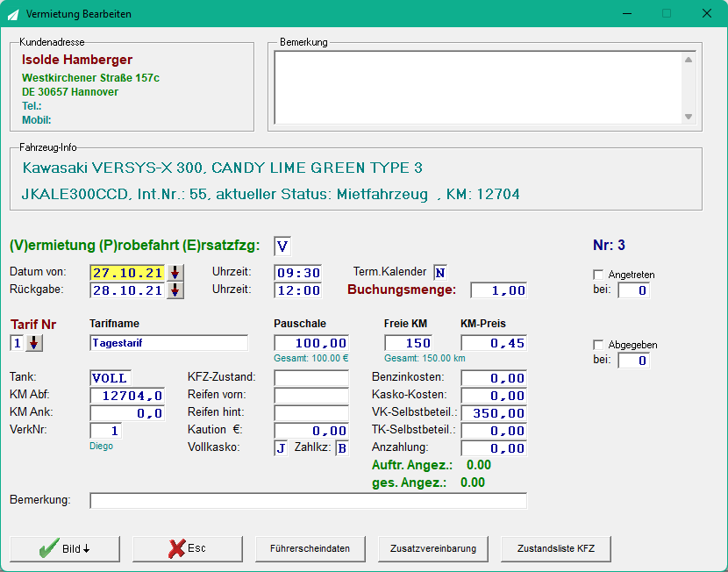
Task: Open Zustandsliste KFZ
Action: [556, 549]
